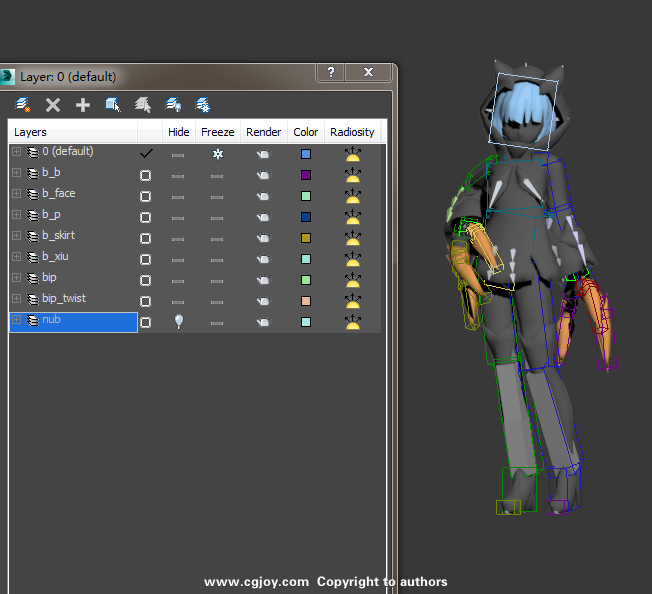Expand the 0 (default) layer node
The image size is (652, 594).
[16, 152]
